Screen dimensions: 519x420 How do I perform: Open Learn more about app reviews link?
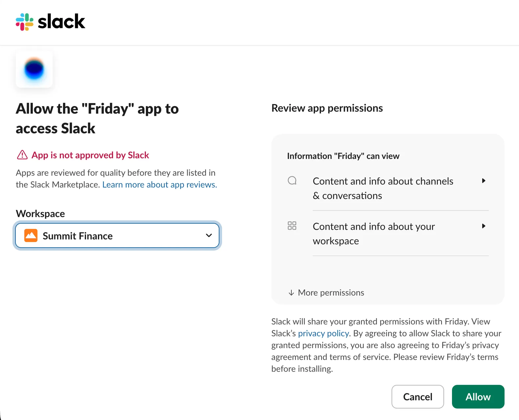click(160, 185)
